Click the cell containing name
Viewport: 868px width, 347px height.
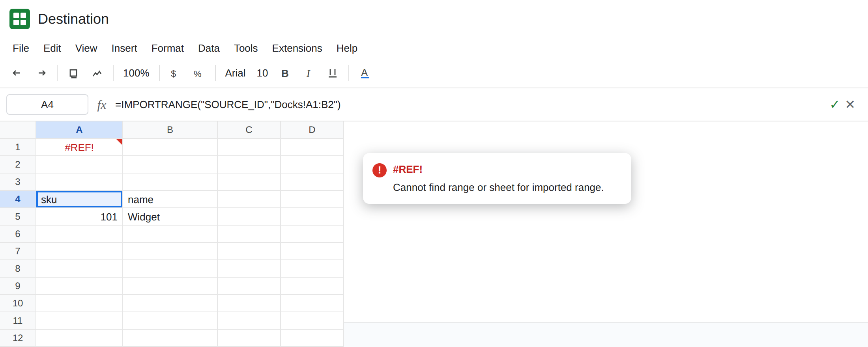coord(170,199)
